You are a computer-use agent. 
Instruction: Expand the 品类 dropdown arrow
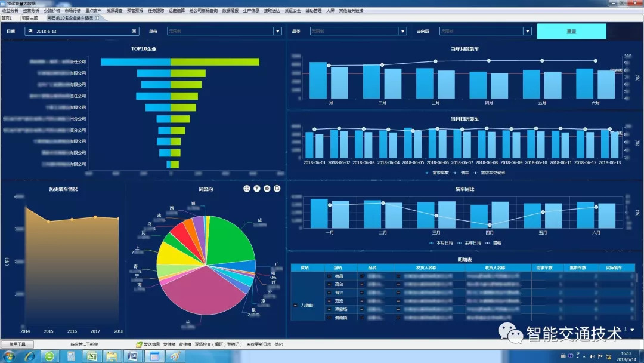click(403, 31)
